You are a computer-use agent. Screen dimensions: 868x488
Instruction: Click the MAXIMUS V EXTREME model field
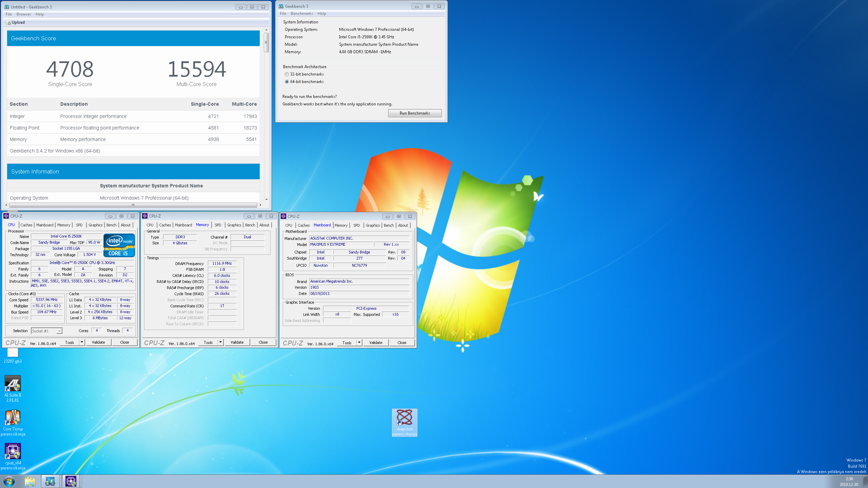pos(341,244)
